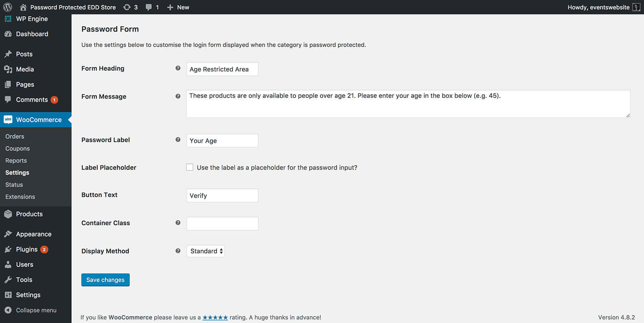Image resolution: width=644 pixels, height=323 pixels.
Task: Open the Products menu in sidebar
Action: coord(29,214)
